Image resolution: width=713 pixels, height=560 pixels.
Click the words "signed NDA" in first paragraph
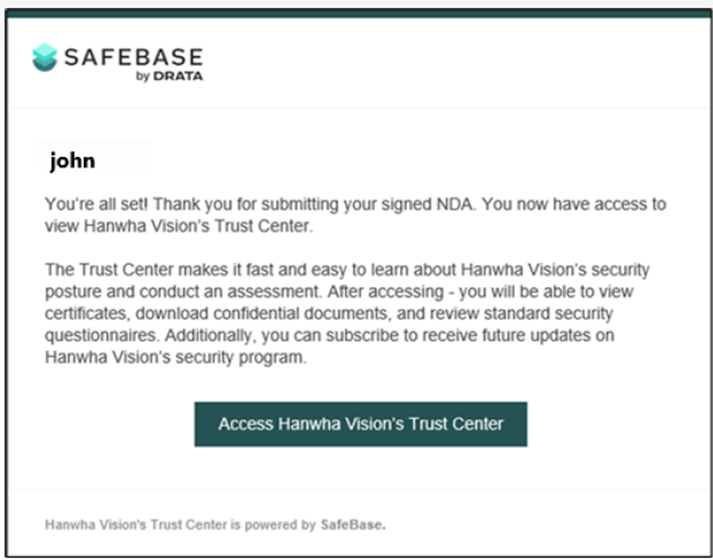(428, 204)
